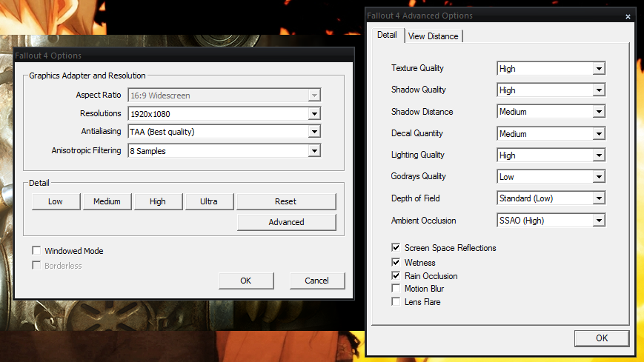Open the Decal Quantity dropdown
644x362 pixels.
551,133
